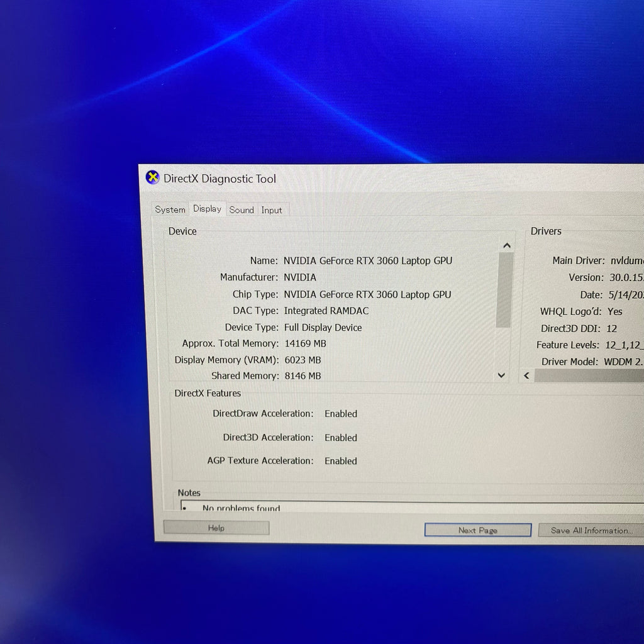Viewport: 644px width, 644px height.
Task: Click the Direct3D DDI value 12
Action: click(611, 328)
